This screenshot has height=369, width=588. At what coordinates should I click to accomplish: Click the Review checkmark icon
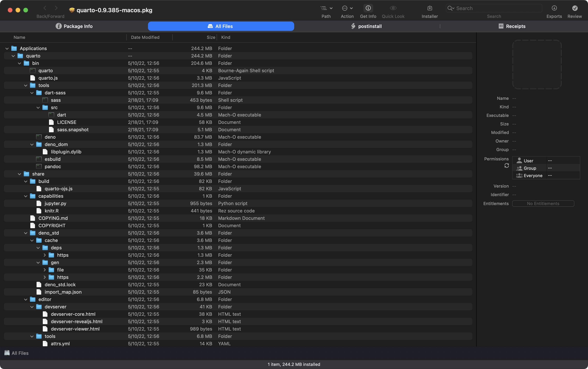click(x=575, y=8)
